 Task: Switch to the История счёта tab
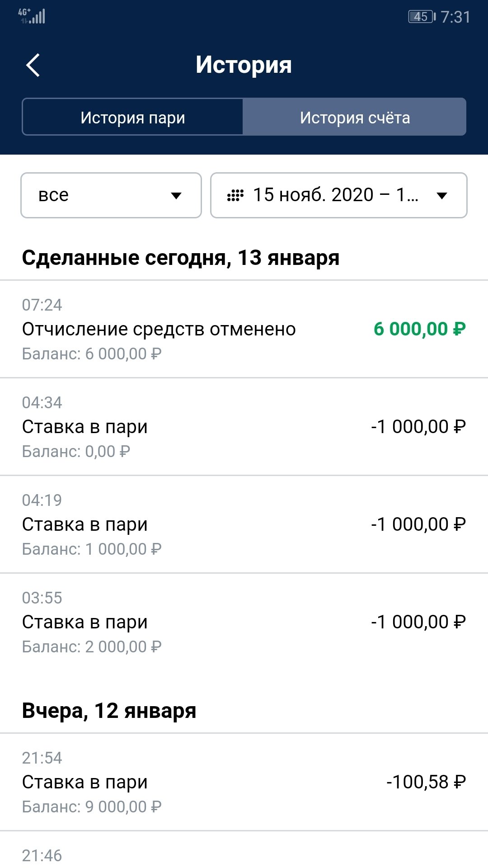pyautogui.click(x=355, y=118)
